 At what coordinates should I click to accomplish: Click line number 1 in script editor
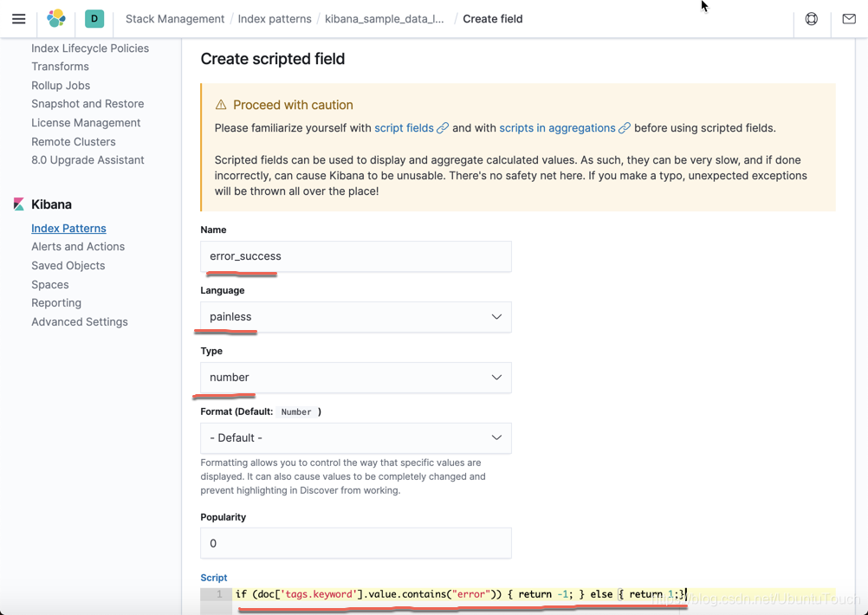click(x=219, y=594)
